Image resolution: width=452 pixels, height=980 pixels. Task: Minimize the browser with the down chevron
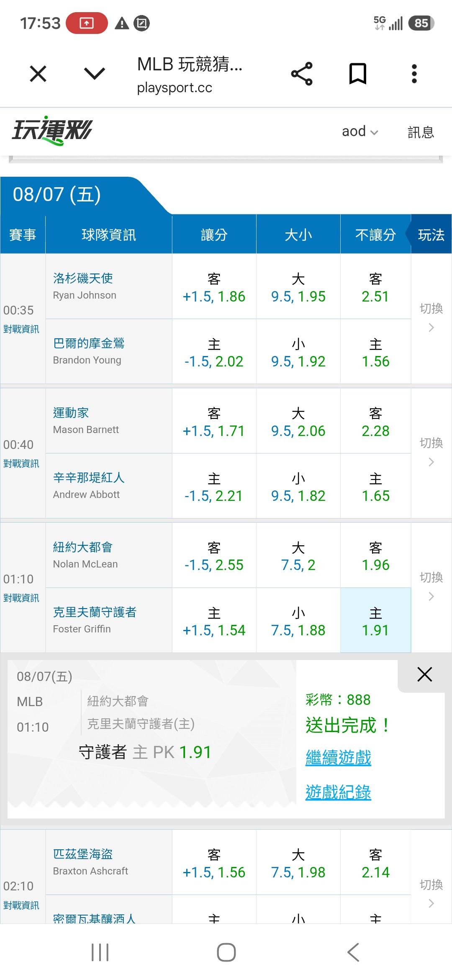pyautogui.click(x=95, y=74)
